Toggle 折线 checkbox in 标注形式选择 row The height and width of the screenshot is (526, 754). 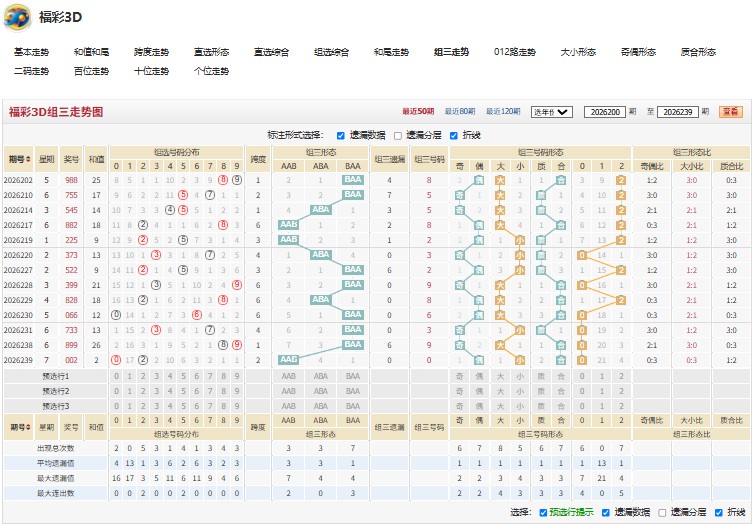coord(453,136)
